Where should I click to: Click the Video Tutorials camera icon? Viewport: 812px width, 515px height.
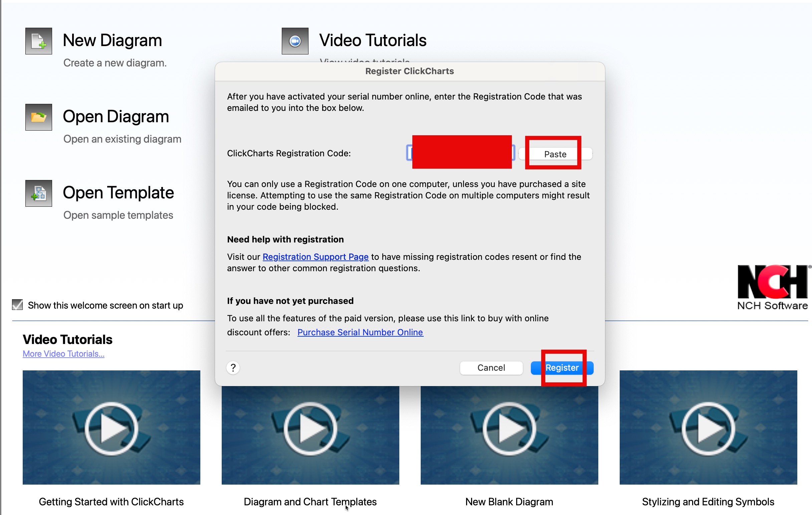click(295, 41)
